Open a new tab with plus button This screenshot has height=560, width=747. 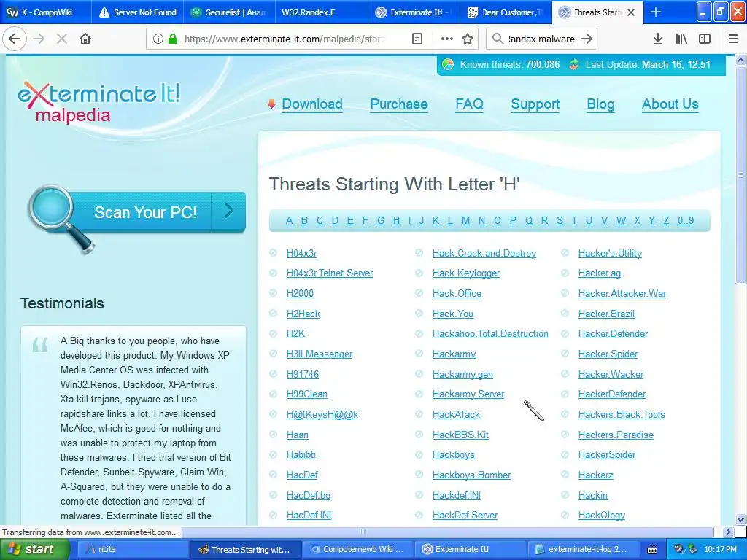point(656,12)
